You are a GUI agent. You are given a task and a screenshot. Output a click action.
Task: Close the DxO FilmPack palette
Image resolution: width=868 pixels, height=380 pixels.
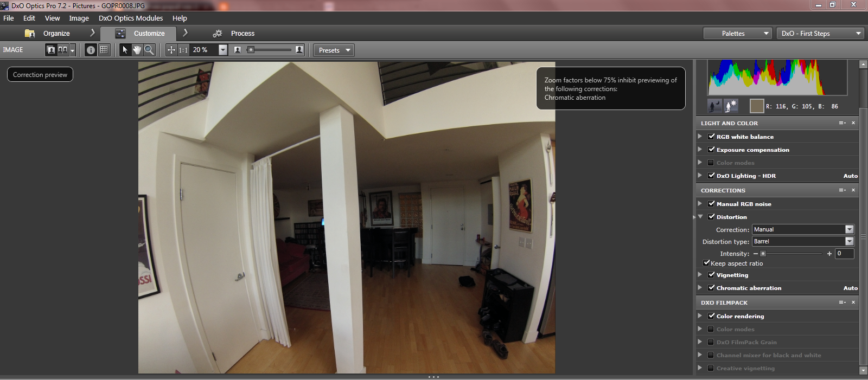853,302
